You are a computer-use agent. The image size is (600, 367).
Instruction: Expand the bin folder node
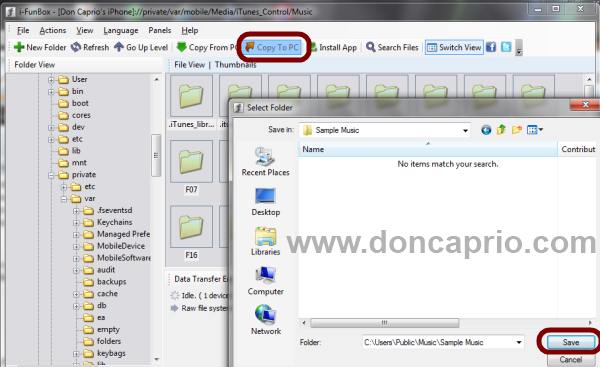point(51,92)
